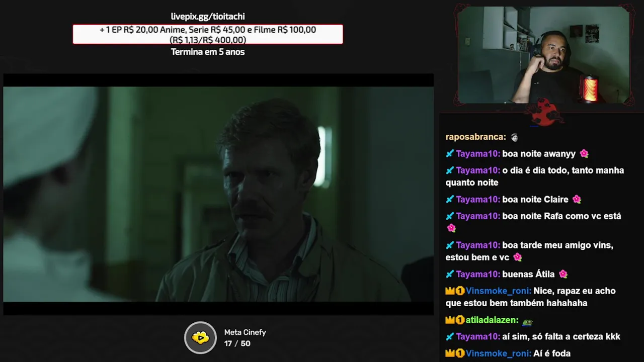
Task: Click the '17 / 50' goal counter
Action: (237, 343)
